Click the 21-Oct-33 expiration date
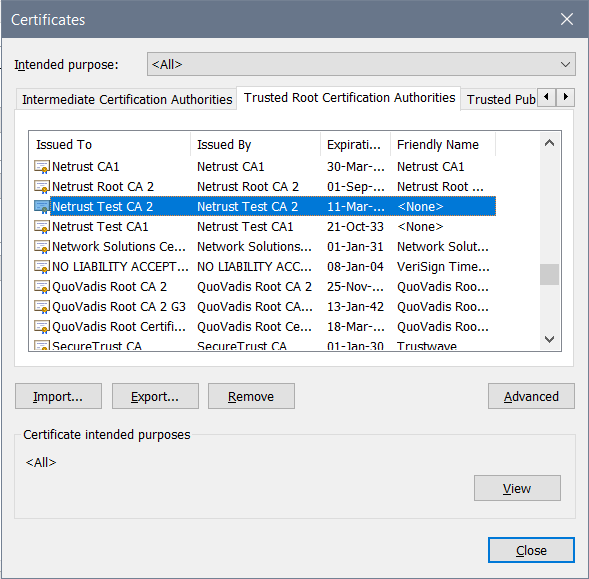The height and width of the screenshot is (579, 589). (355, 227)
